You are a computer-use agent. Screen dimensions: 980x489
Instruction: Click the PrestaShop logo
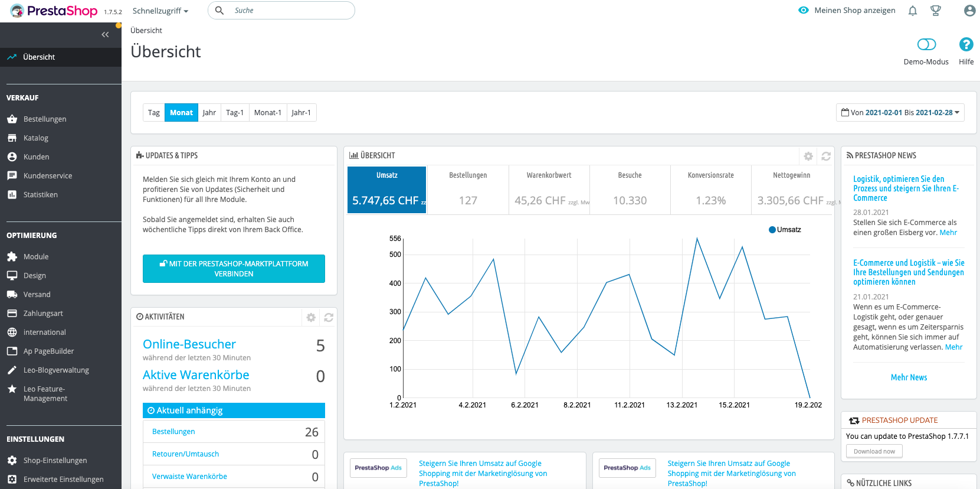tap(54, 11)
